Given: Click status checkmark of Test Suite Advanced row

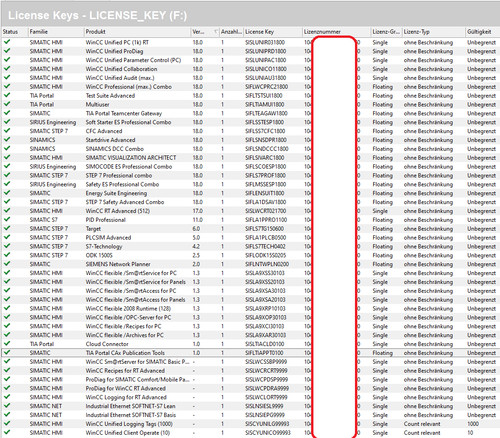Looking at the screenshot, I should click(x=7, y=95).
